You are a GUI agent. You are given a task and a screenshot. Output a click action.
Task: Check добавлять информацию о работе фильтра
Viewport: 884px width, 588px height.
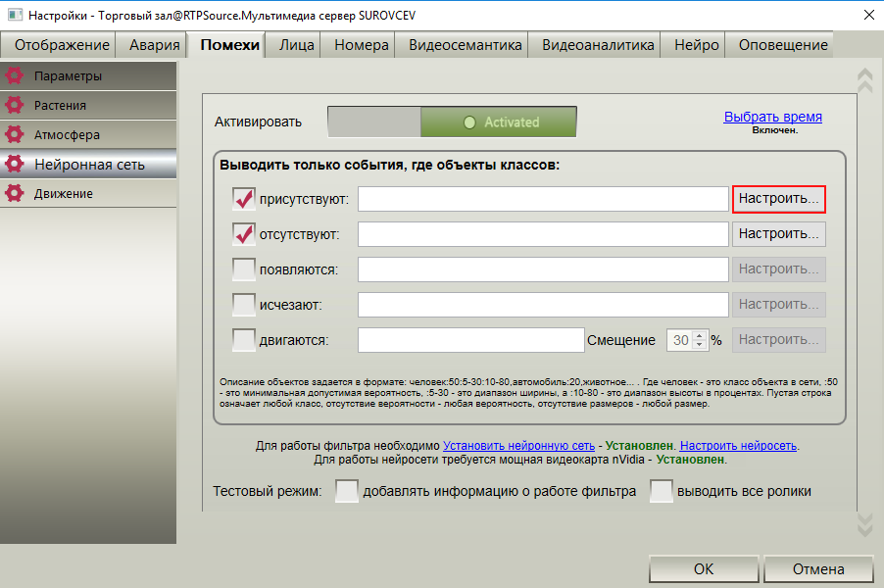[347, 491]
